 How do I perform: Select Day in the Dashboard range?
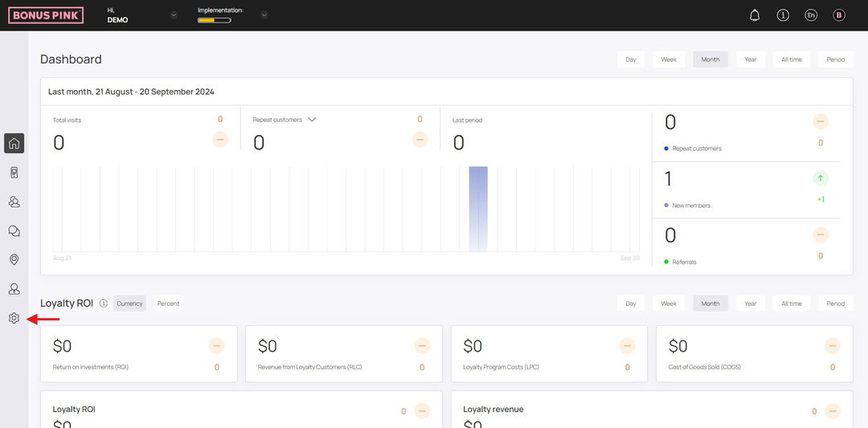click(631, 59)
